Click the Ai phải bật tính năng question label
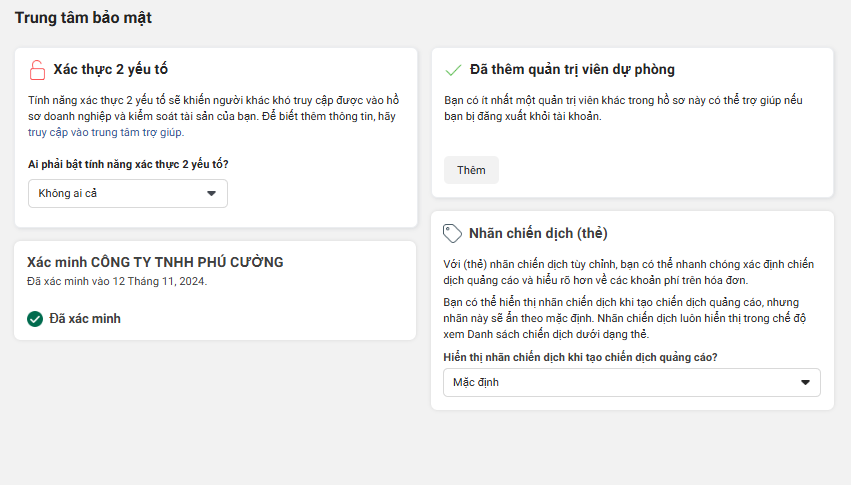Viewport: 851px width, 485px height. [x=135, y=164]
